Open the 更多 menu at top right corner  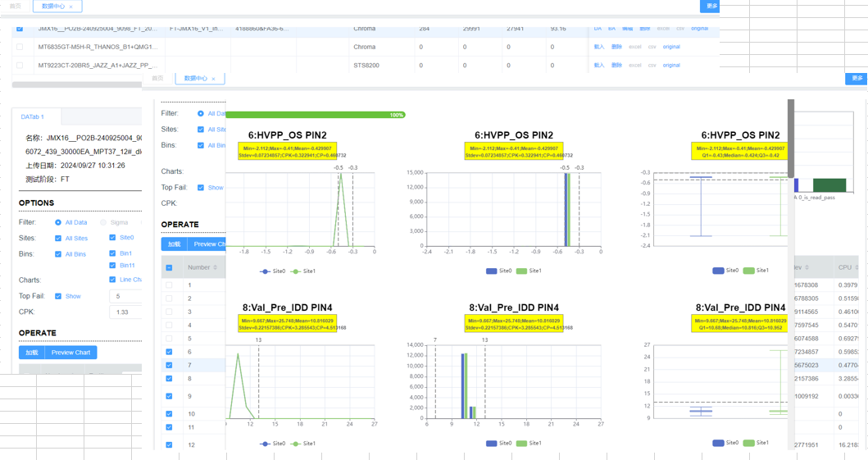(711, 6)
